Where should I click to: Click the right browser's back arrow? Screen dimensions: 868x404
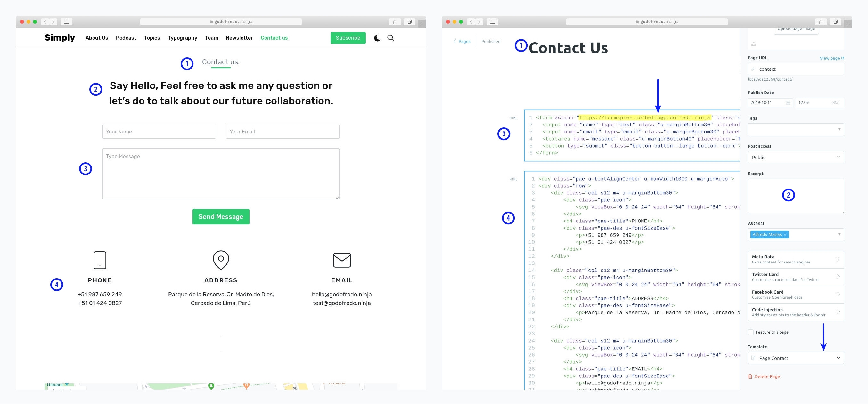click(x=471, y=22)
